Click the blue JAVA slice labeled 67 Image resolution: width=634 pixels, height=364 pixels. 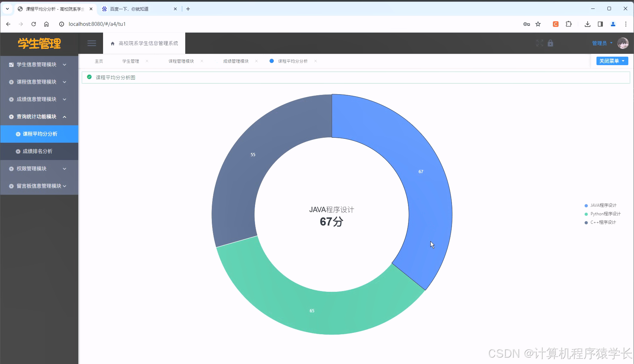tap(421, 172)
